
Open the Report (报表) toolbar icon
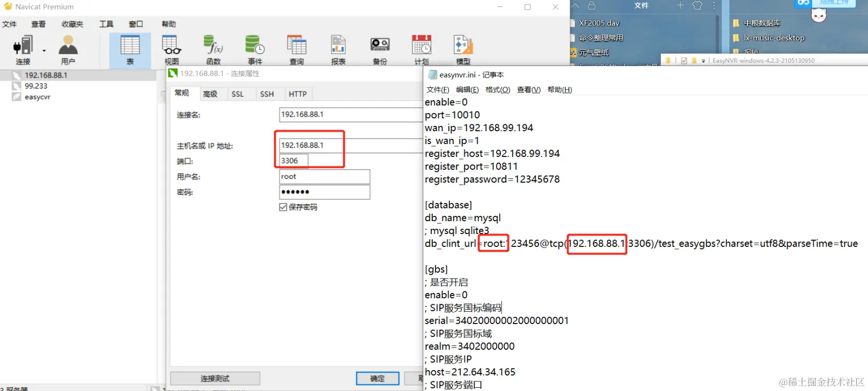(338, 50)
